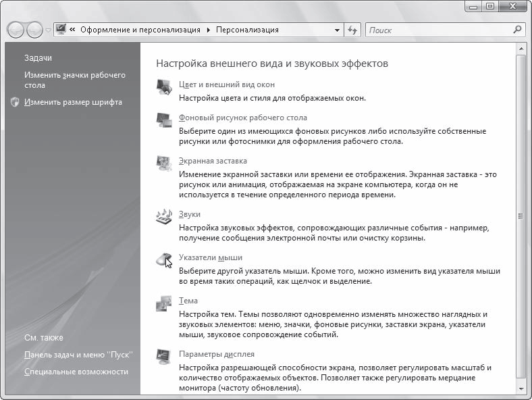The width and height of the screenshot is (532, 400).
Task: Select the Персонализация breadcrumb item
Action: [247, 30]
